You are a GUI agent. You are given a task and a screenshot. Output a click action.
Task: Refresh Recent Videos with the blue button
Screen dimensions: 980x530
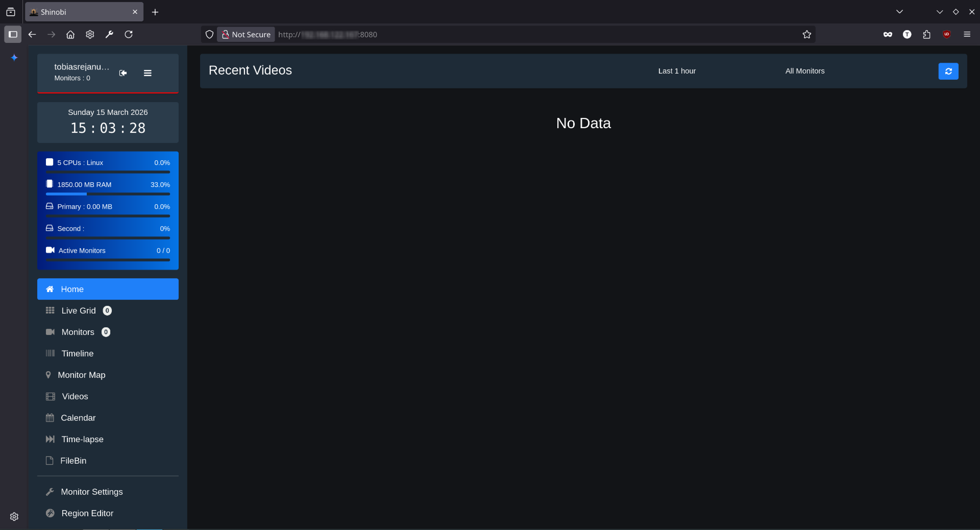coord(948,71)
